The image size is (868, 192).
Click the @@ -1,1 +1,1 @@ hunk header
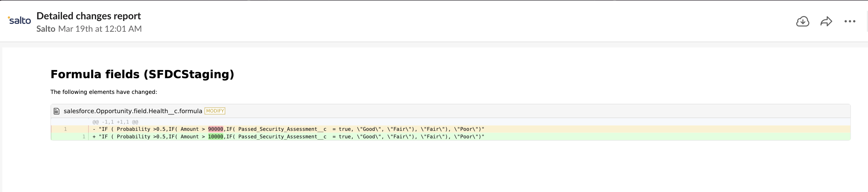[115, 122]
